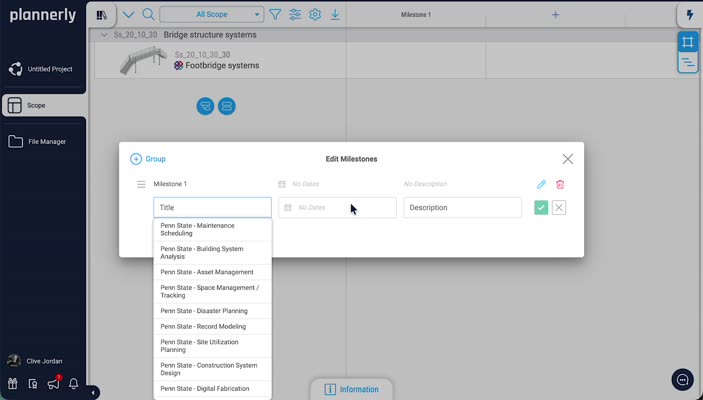Open the gift icon in the sidebar footer
The width and height of the screenshot is (703, 400).
coord(13,384)
